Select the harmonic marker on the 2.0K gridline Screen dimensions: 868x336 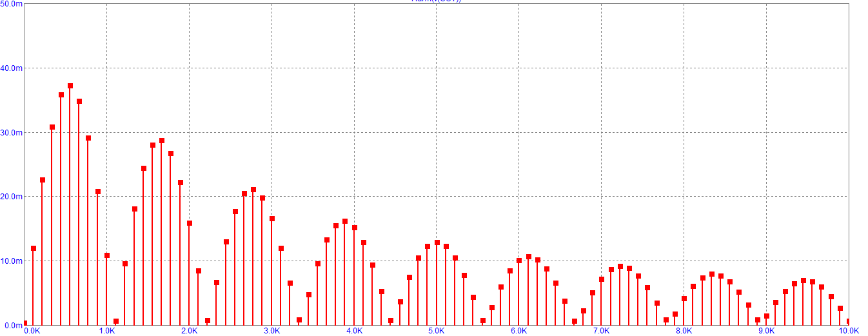pyautogui.click(x=190, y=223)
